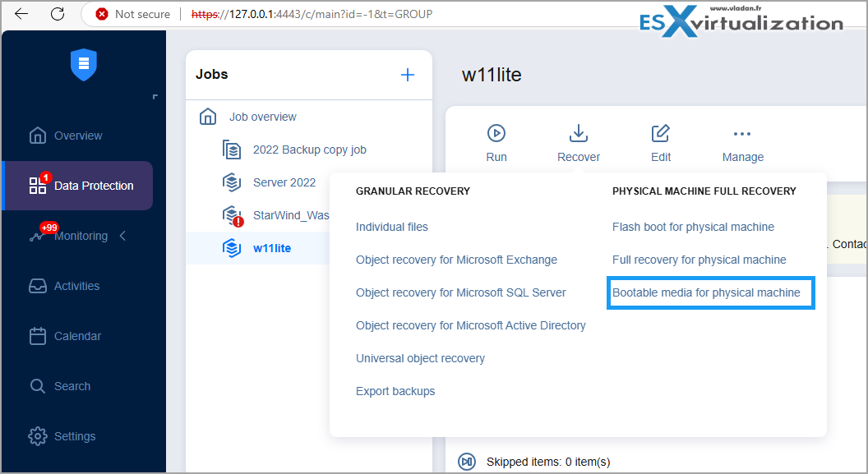868x474 pixels.
Task: Click the StarWind job error icon
Action: pos(233,216)
